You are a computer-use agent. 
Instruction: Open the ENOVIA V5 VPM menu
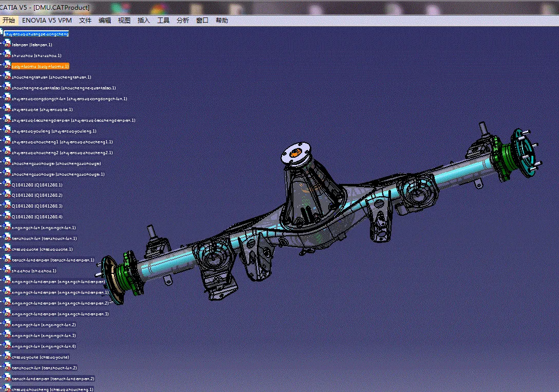tap(47, 21)
